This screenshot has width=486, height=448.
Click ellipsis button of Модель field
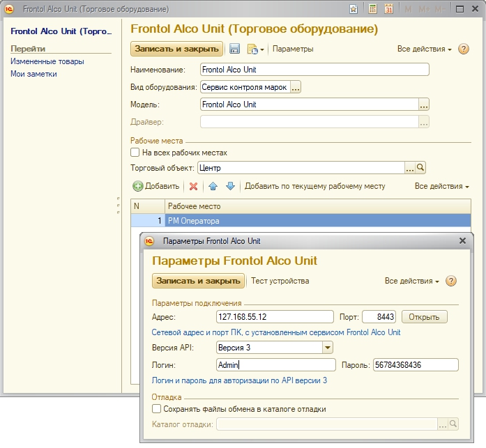[424, 105]
